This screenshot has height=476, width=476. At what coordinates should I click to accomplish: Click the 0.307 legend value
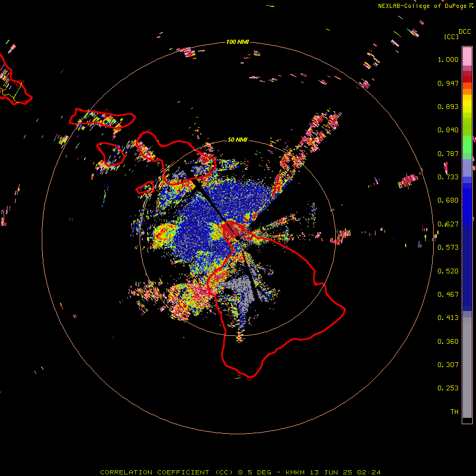448,365
